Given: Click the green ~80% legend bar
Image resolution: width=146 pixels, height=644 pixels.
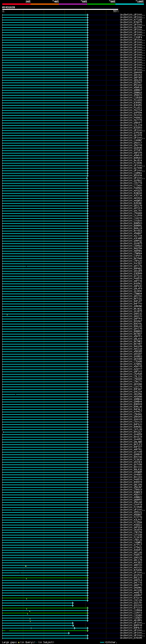Looking at the screenshot, I should [x=101, y=4].
